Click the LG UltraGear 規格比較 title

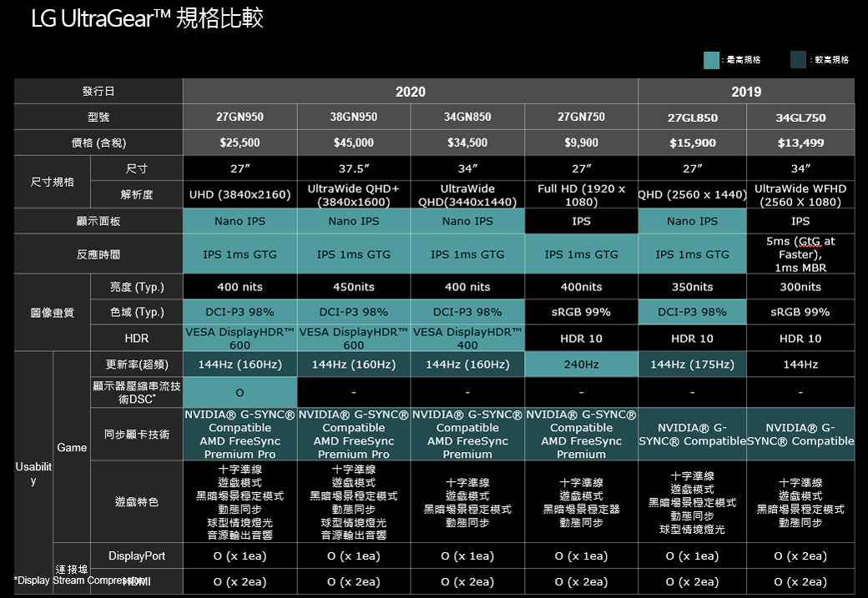[147, 18]
